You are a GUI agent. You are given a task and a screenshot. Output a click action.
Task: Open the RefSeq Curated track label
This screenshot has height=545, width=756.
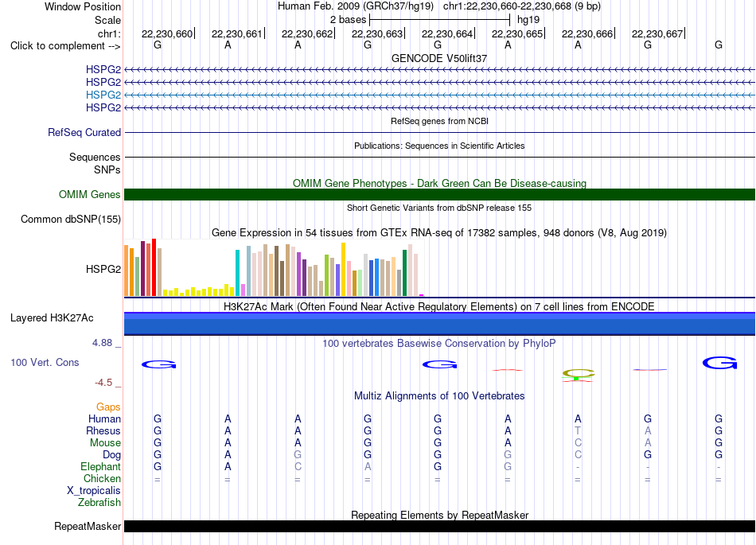[84, 132]
